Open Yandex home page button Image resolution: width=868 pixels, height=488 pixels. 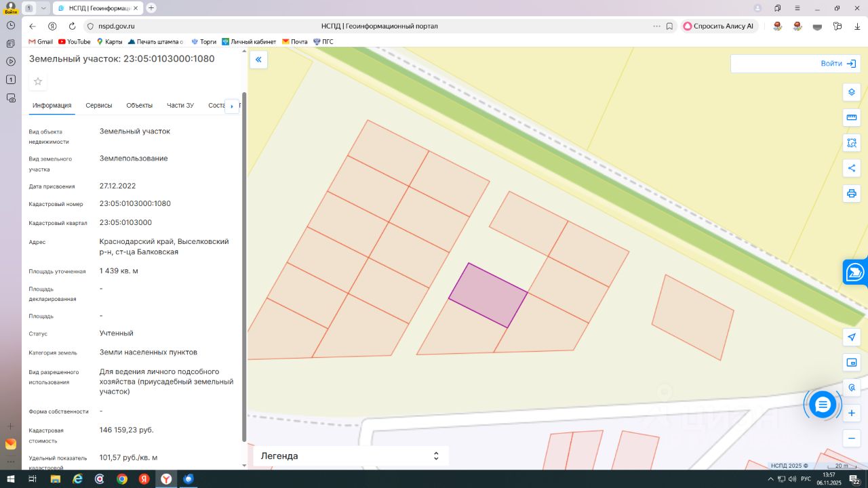(52, 26)
